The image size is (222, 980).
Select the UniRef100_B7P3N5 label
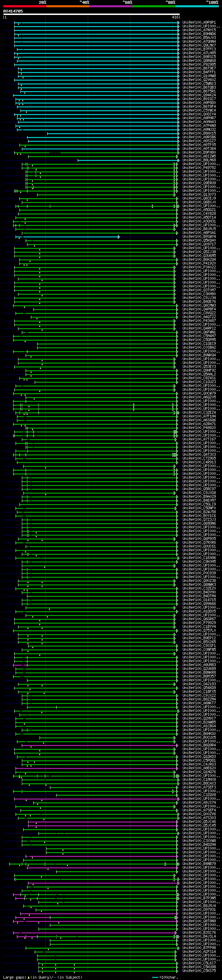coord(199,898)
